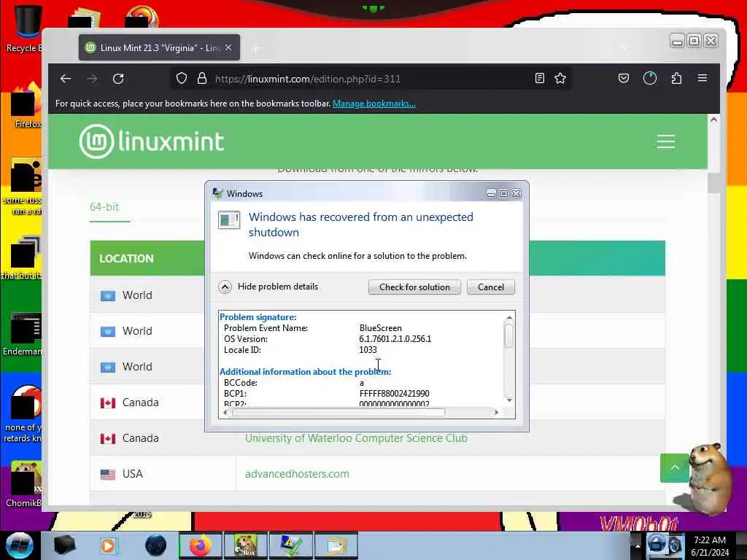Open the hamster Box taskbar icon
This screenshot has height=560, width=747.
245,545
